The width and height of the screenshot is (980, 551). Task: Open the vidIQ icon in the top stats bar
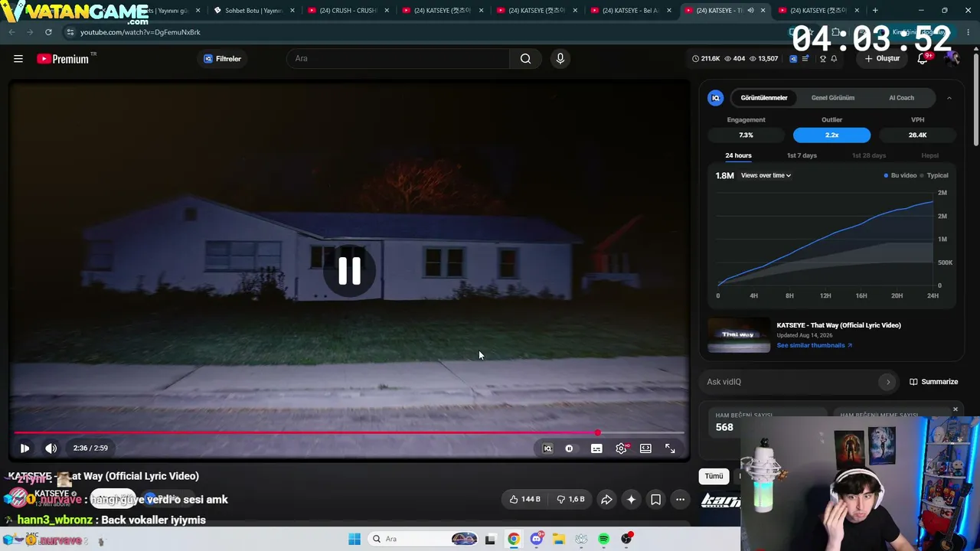(793, 59)
